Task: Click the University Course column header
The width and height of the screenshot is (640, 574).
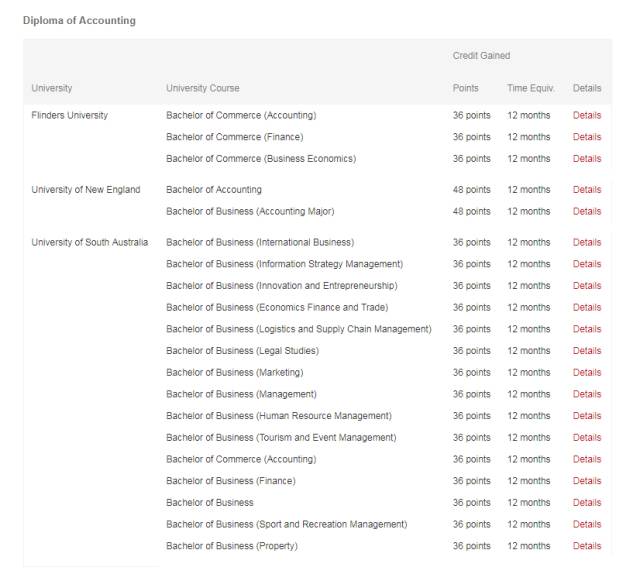Action: 202,88
